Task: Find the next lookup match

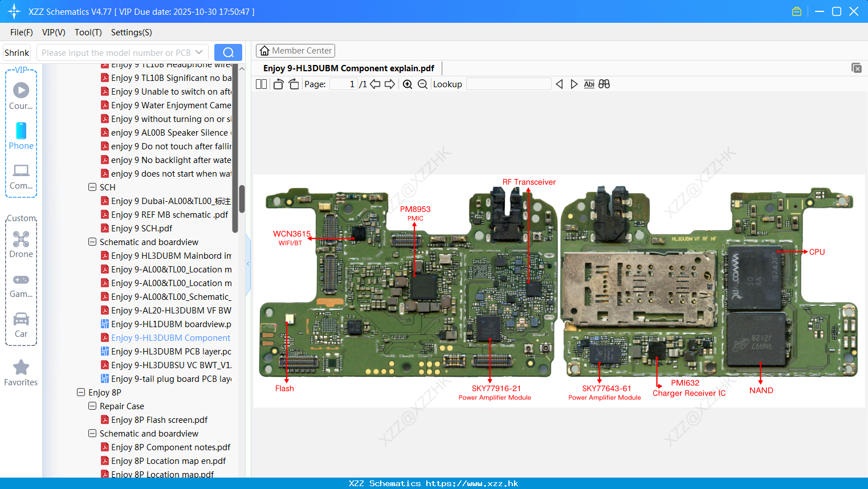Action: (574, 84)
